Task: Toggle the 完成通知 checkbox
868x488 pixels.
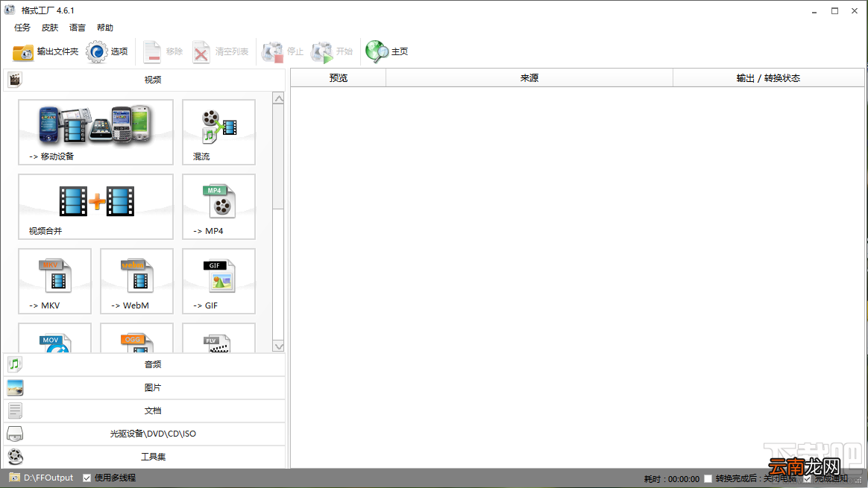Action: 807,478
